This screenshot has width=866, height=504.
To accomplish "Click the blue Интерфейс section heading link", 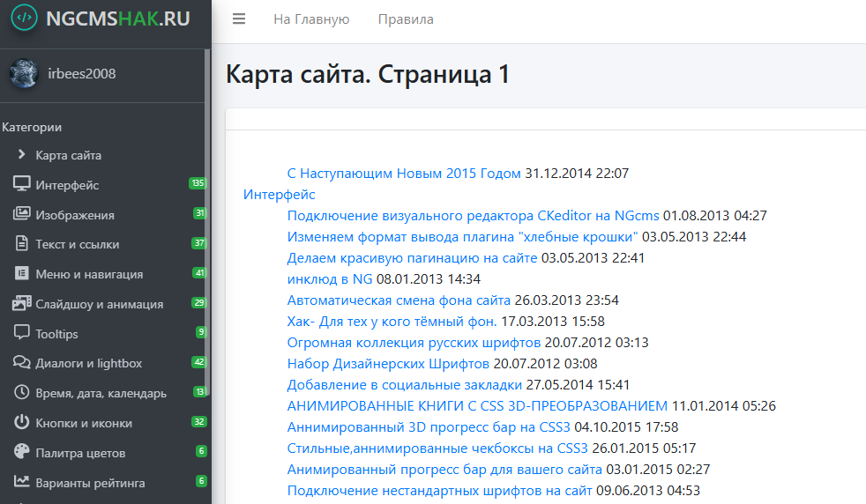I will (x=280, y=195).
